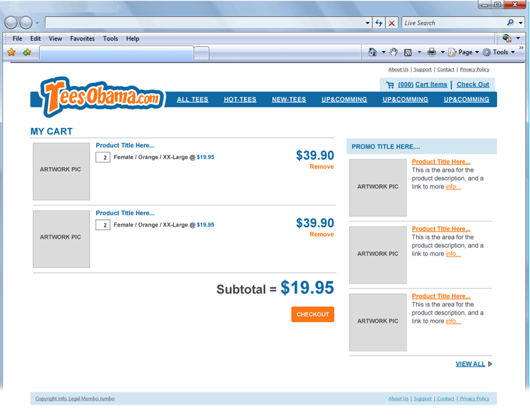Click the Copyright info footer link
This screenshot has height=420, width=530.
75,399
